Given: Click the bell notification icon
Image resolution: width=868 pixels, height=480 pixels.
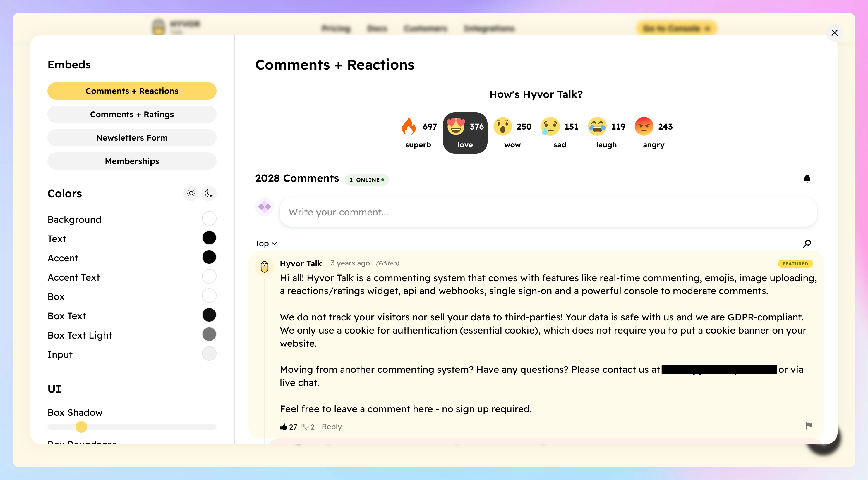Looking at the screenshot, I should [807, 179].
